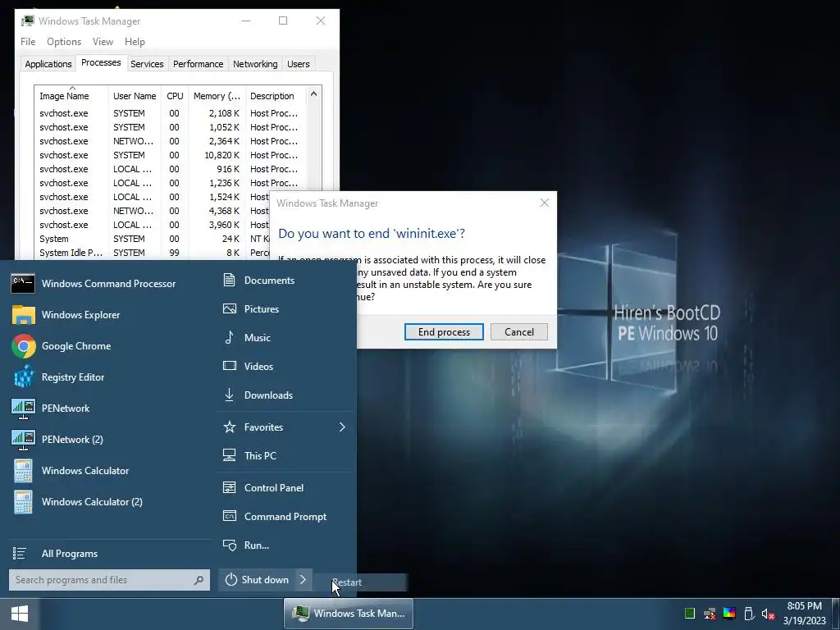
Task: Switch to the Performance tab
Action: (199, 64)
